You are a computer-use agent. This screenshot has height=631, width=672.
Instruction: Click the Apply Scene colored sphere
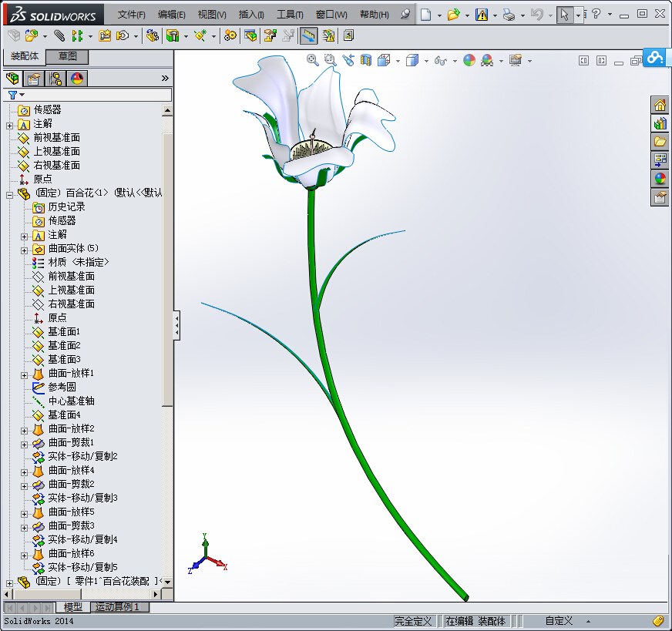469,60
